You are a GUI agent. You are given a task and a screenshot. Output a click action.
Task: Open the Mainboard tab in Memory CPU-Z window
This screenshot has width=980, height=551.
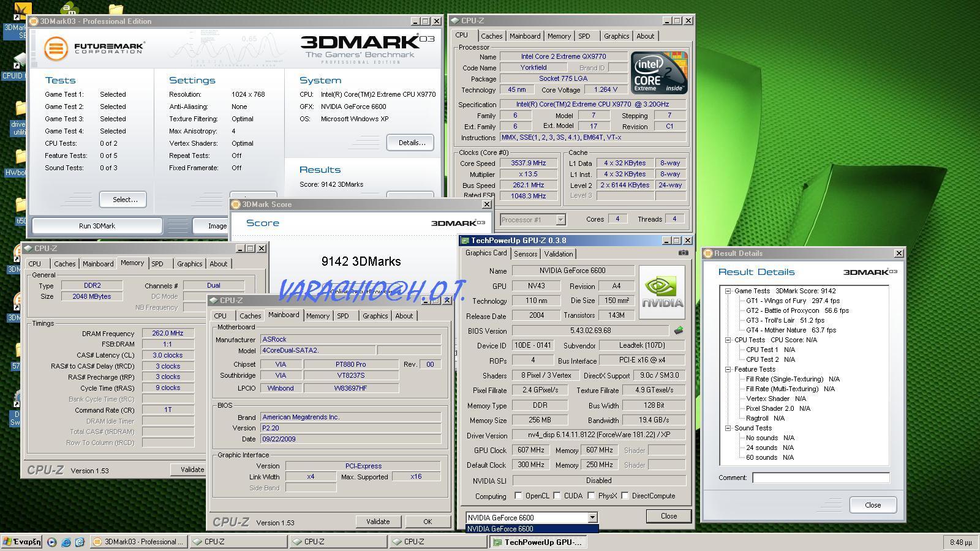[x=98, y=264]
